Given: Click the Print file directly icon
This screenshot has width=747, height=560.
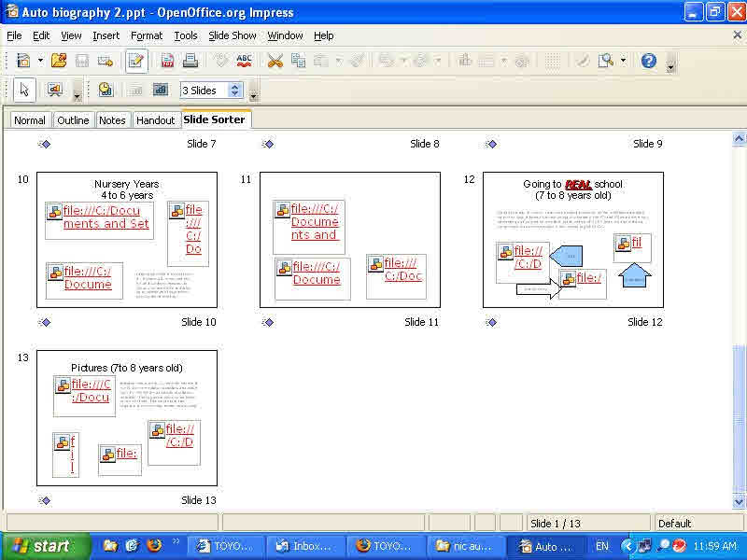Looking at the screenshot, I should pos(190,61).
